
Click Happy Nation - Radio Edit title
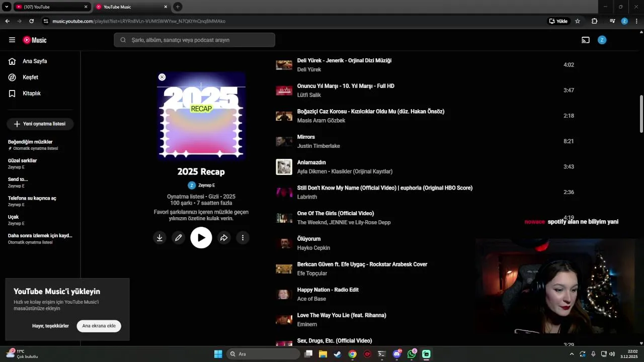tap(328, 290)
